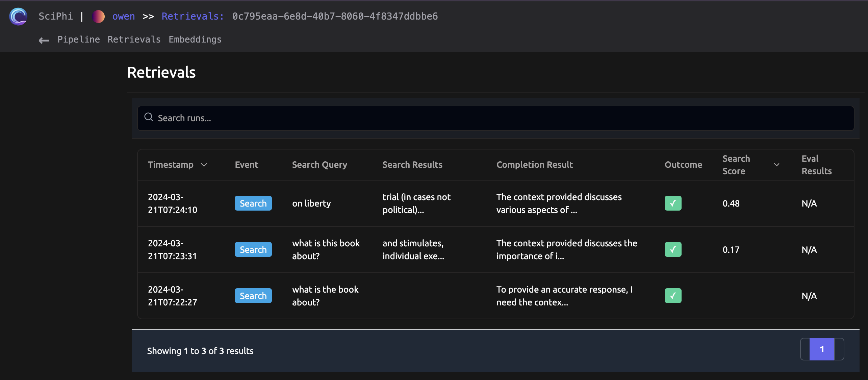Image resolution: width=868 pixels, height=380 pixels.
Task: Go to page 1 in pagination
Action: tap(822, 349)
